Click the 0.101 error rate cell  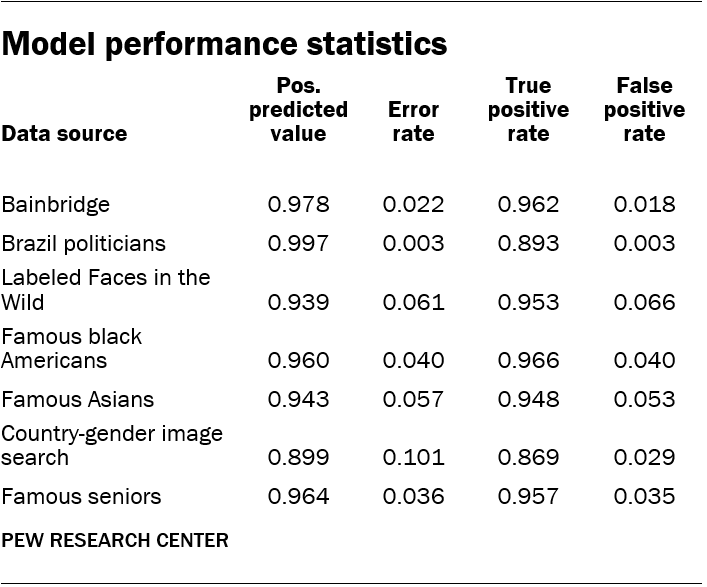click(x=413, y=457)
